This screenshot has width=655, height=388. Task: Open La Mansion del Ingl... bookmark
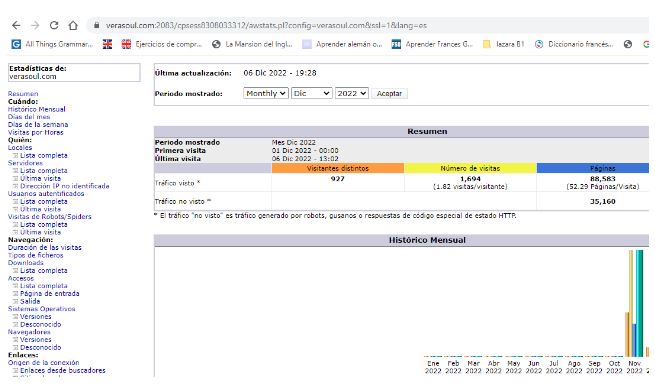click(252, 44)
